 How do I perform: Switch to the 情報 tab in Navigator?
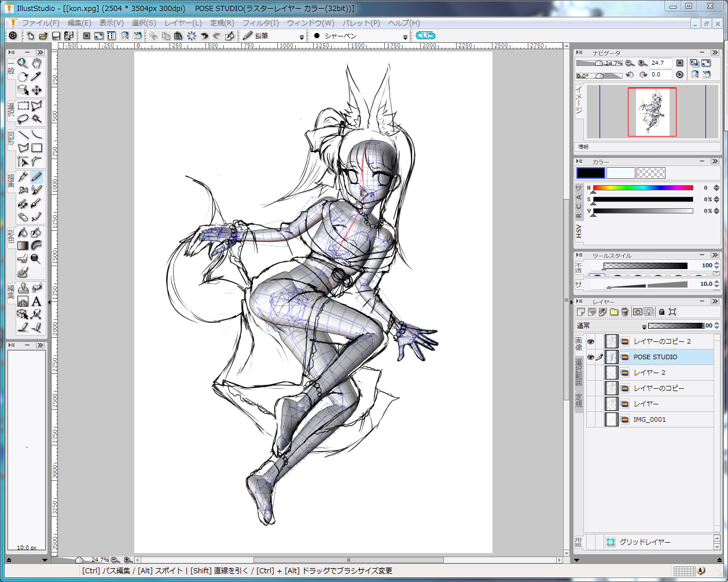(583, 147)
